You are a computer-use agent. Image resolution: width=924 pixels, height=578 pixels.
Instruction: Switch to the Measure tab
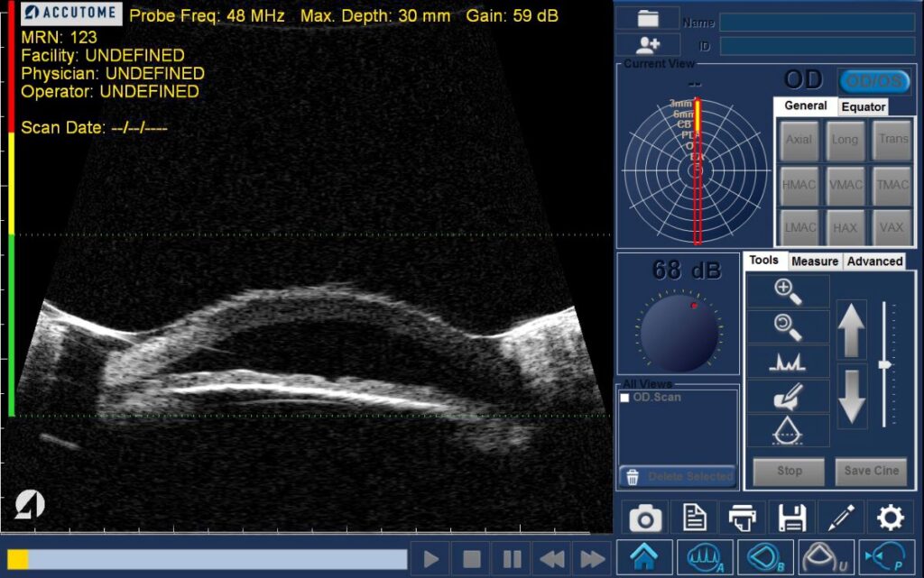point(815,261)
